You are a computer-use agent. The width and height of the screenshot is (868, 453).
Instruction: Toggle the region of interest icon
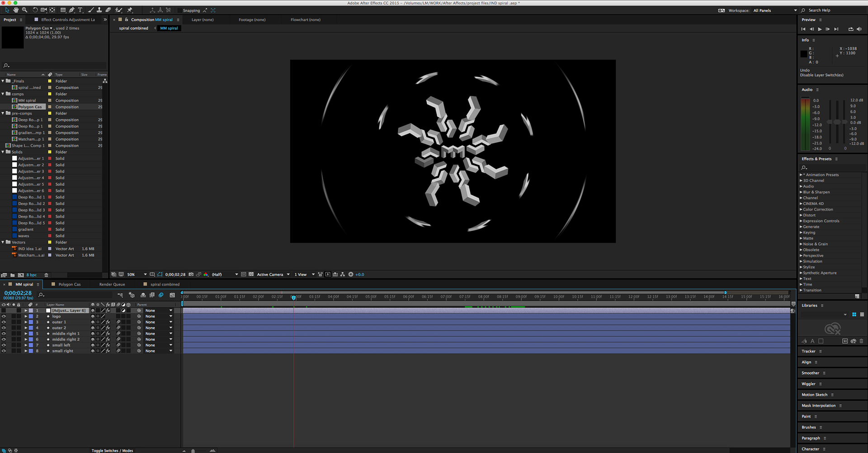point(244,274)
